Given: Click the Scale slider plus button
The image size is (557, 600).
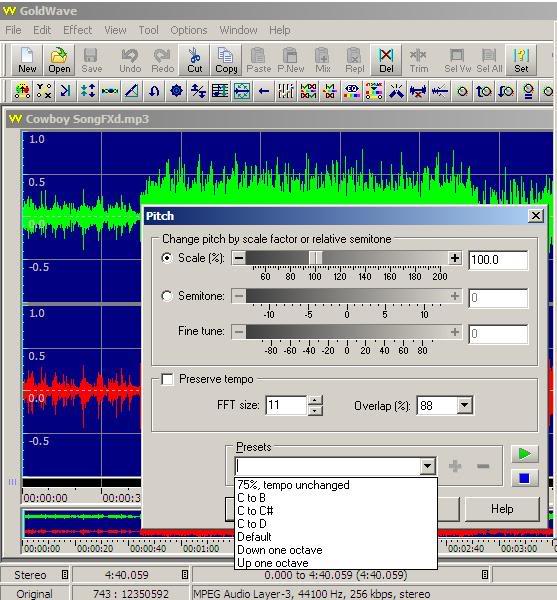Looking at the screenshot, I should click(454, 258).
